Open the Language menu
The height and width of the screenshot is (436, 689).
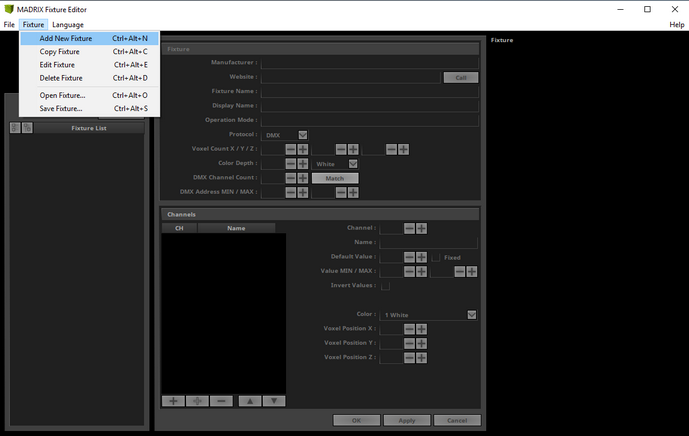[68, 25]
